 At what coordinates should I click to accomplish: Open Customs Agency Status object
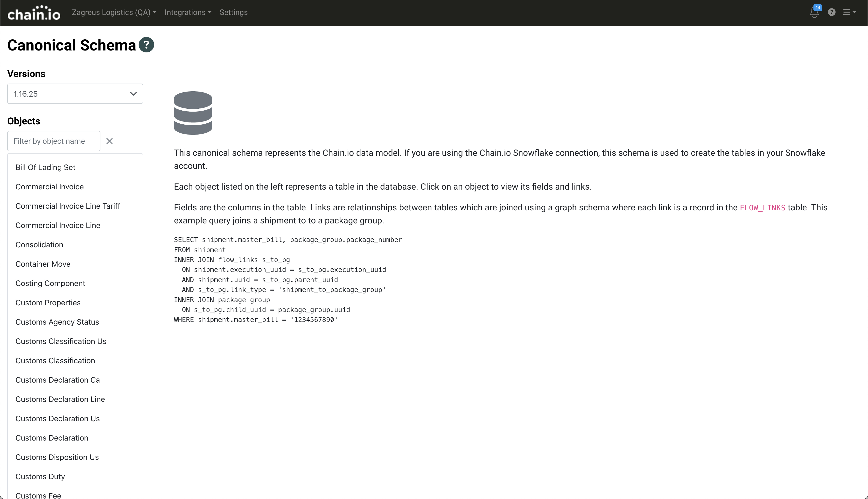(x=57, y=322)
